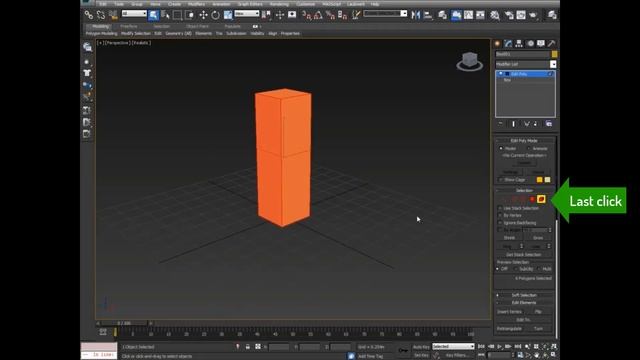Activate the Select and Scale tool

point(228,15)
